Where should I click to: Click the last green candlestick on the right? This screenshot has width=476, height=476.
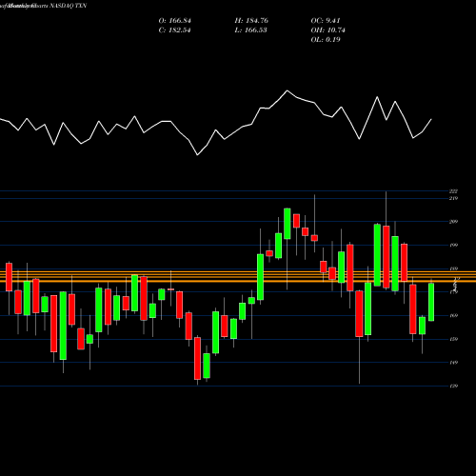click(x=431, y=302)
